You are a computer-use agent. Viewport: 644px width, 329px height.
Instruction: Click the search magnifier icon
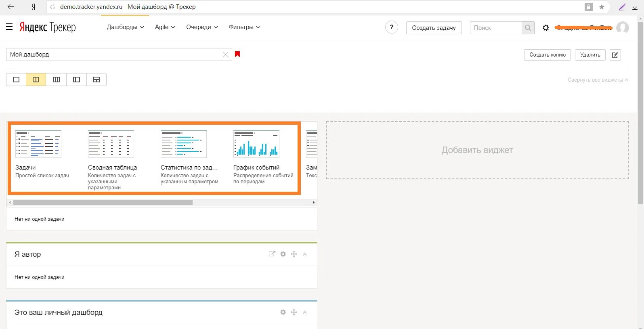click(528, 28)
